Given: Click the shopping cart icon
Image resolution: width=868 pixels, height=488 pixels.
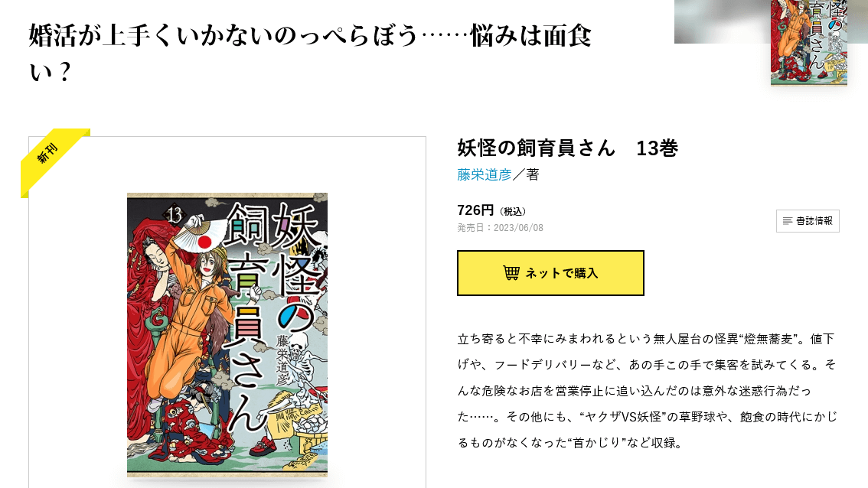Looking at the screenshot, I should pos(511,273).
